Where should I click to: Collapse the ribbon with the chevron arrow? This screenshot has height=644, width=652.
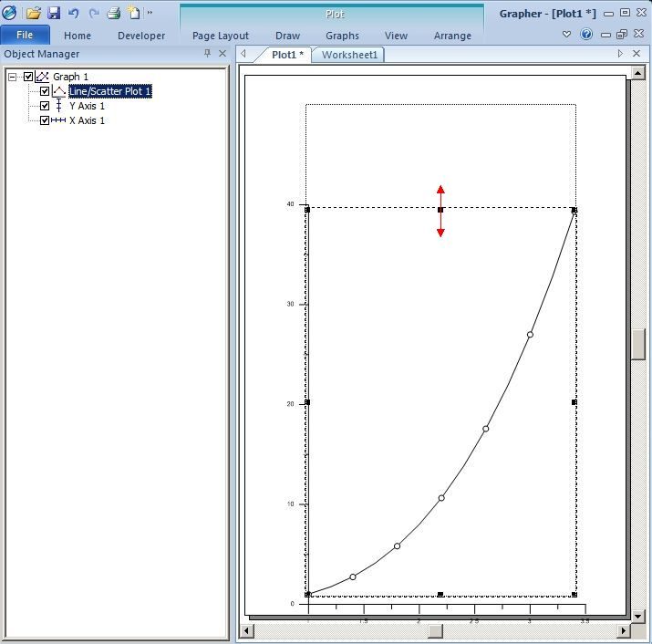(566, 34)
